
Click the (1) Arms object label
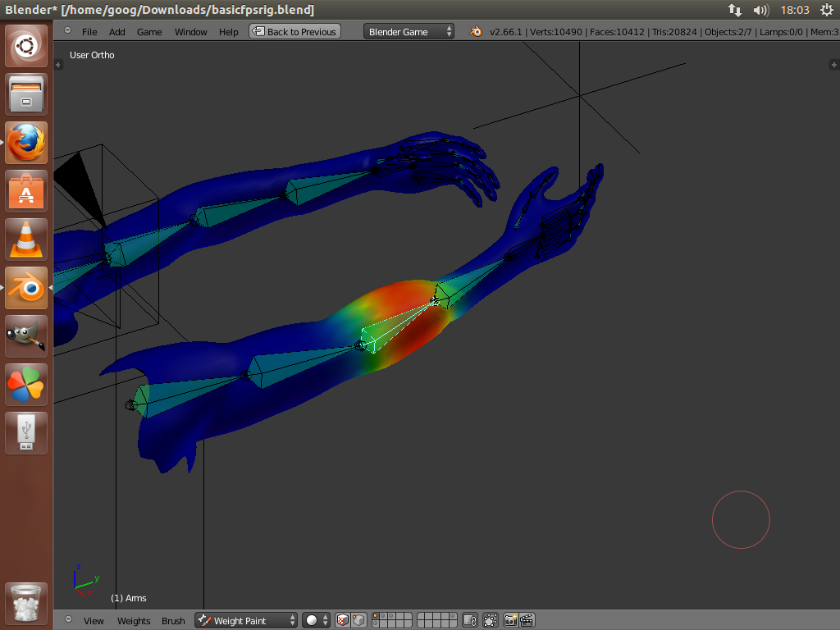129,598
